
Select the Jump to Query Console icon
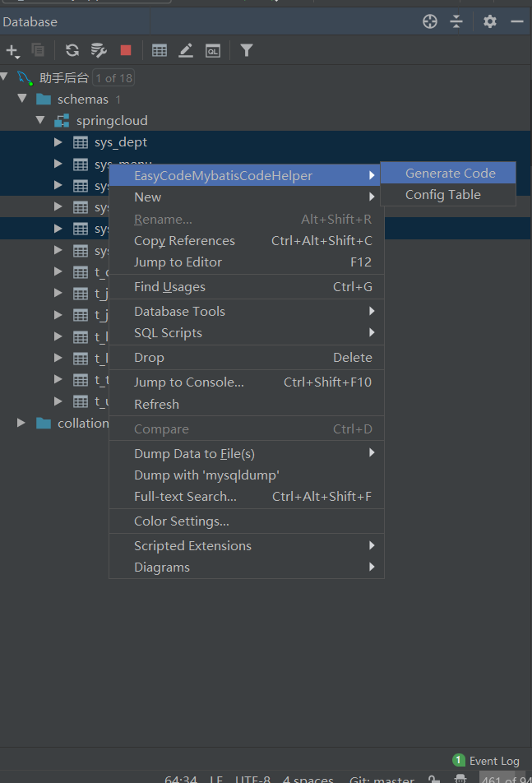point(212,50)
